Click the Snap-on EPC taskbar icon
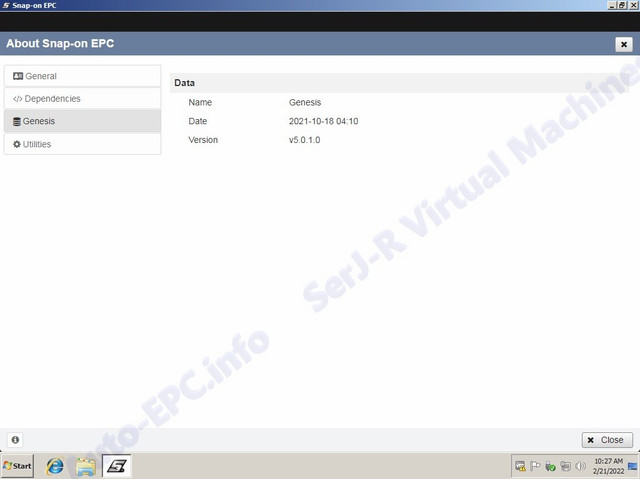 pyautogui.click(x=117, y=466)
